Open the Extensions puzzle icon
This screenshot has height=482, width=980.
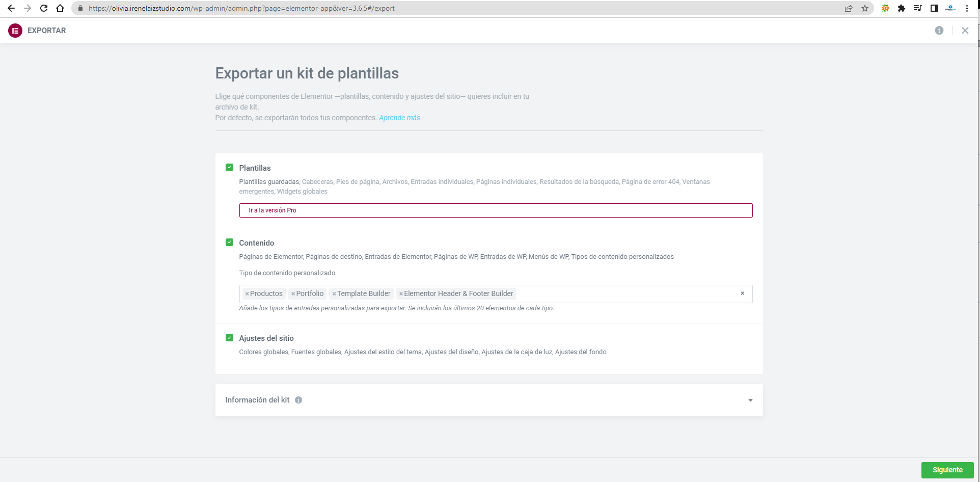click(902, 8)
